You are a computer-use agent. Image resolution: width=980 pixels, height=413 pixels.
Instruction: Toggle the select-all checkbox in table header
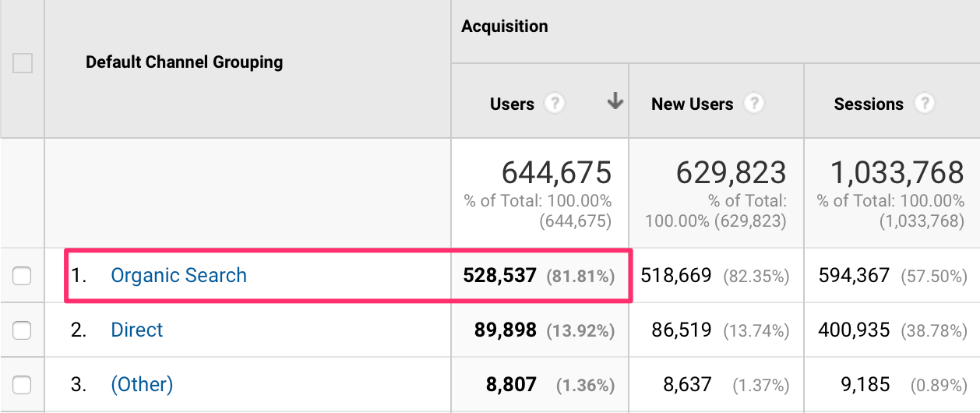click(23, 63)
